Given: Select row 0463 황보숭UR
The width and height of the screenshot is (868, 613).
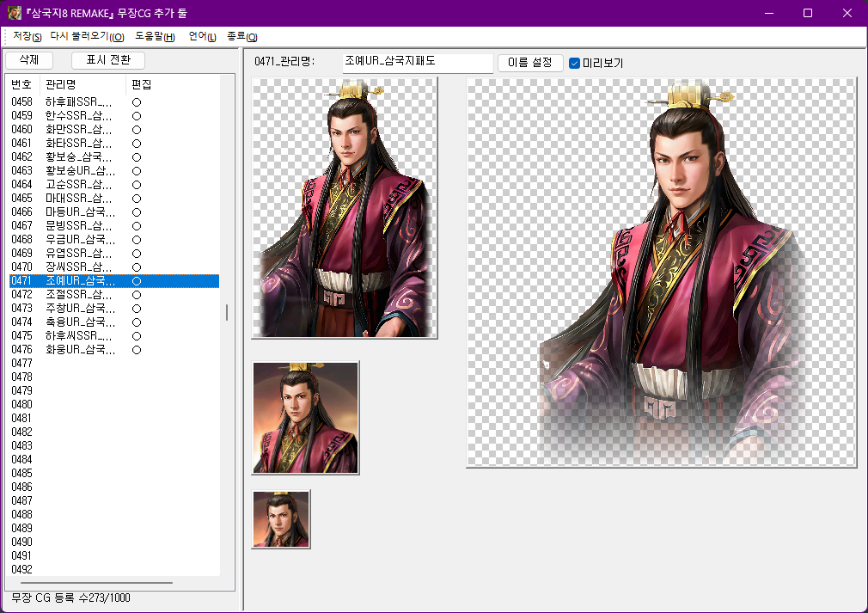Looking at the screenshot, I should (114, 170).
